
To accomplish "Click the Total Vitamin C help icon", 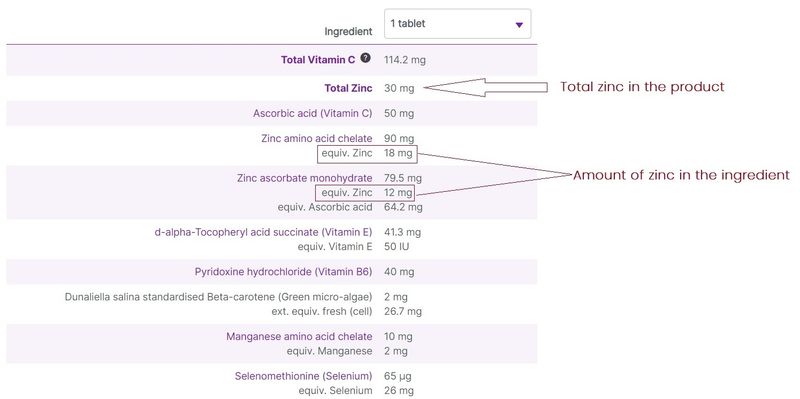I will (x=365, y=58).
